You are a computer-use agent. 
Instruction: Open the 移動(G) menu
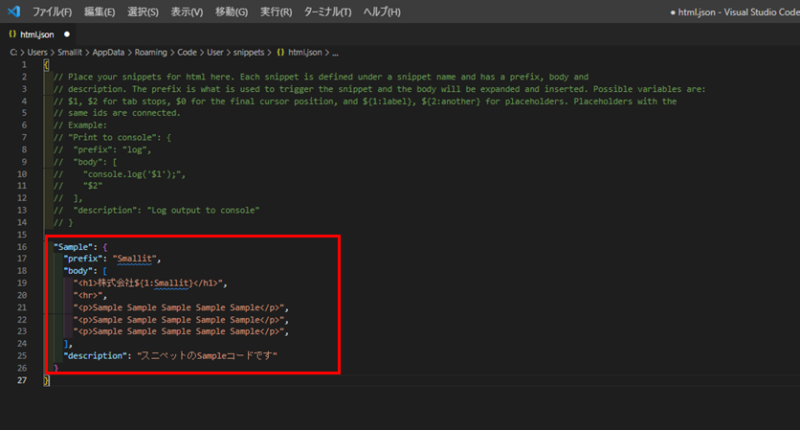point(231,12)
